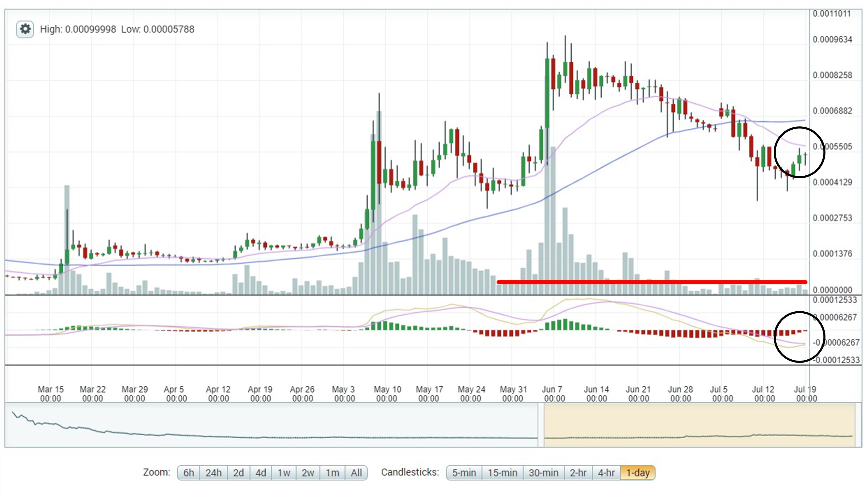Screen dimensions: 868x500
Task: Switch candlesticks to 15-min
Action: tap(502, 473)
